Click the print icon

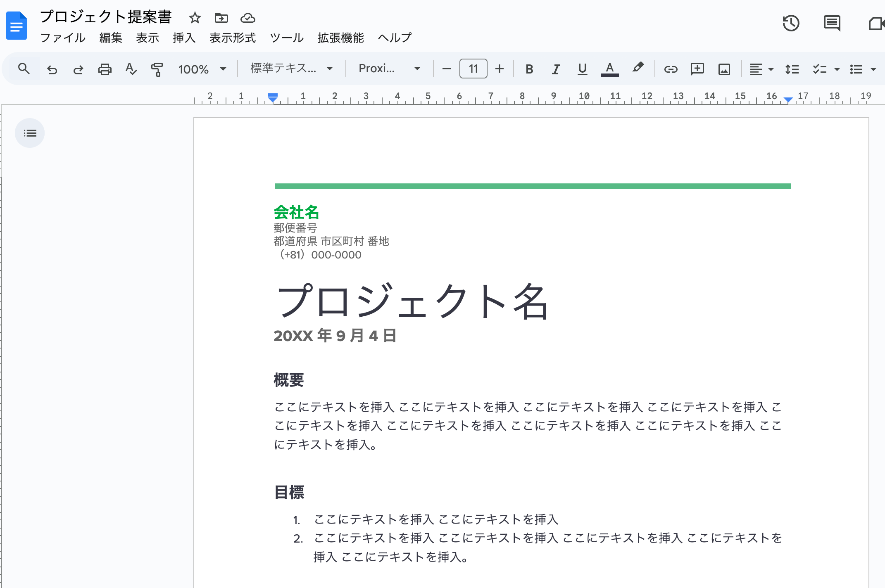105,69
